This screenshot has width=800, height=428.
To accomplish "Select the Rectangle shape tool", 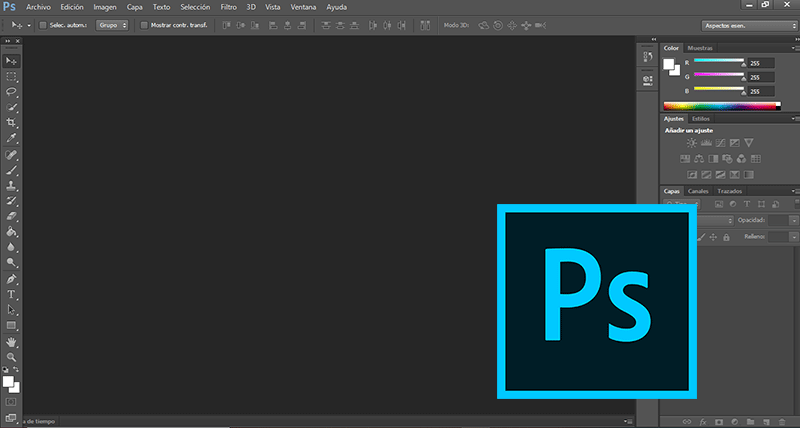I will click(11, 325).
